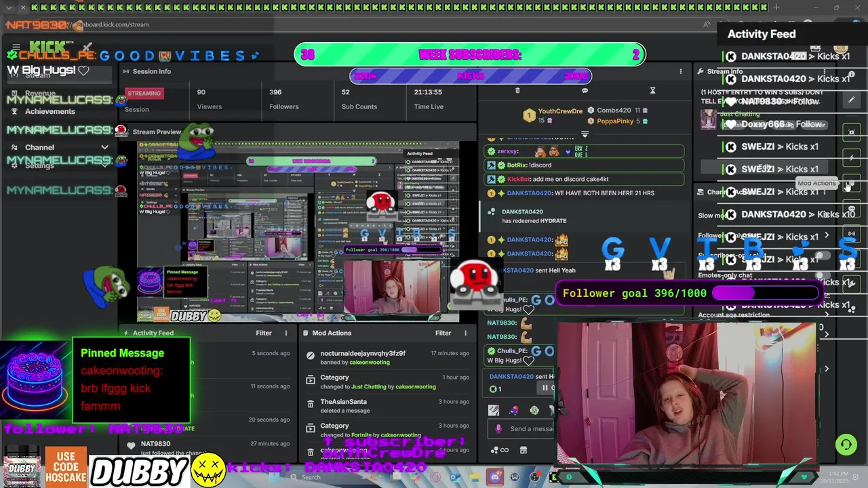Screen dimensions: 868x488
Task: Open the Activity Feed panel three-dot menu
Action: 285,333
